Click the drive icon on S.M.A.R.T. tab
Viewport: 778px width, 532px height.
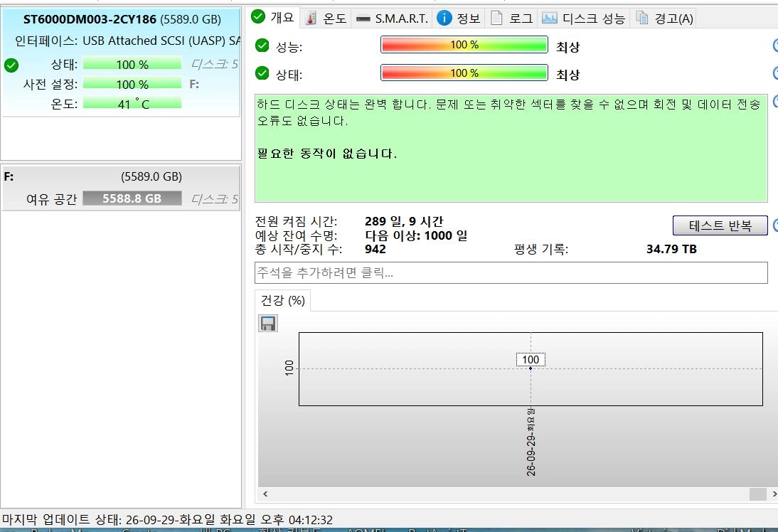(363, 19)
